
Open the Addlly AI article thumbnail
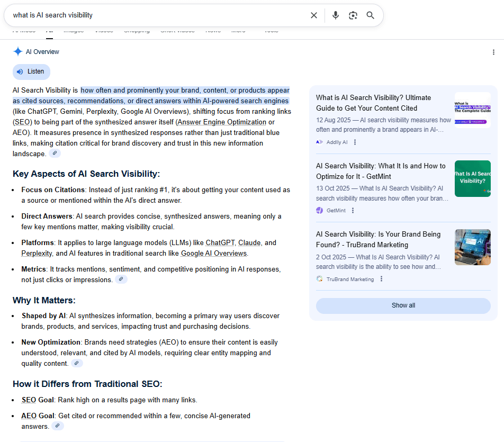click(472, 110)
